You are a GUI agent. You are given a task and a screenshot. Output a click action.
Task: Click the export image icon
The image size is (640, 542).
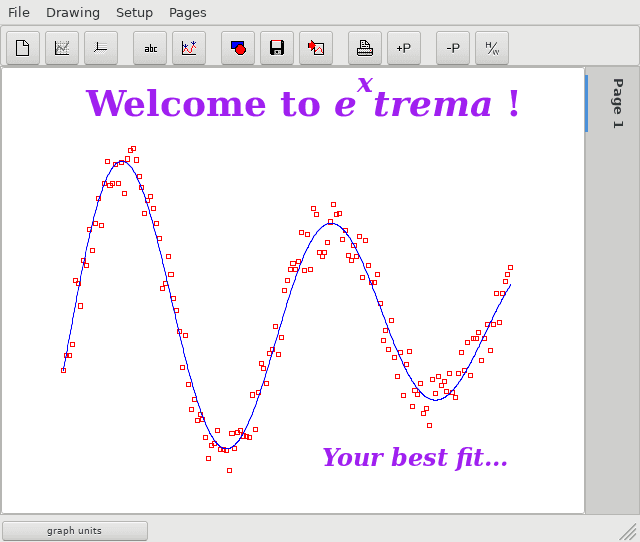pyautogui.click(x=316, y=48)
